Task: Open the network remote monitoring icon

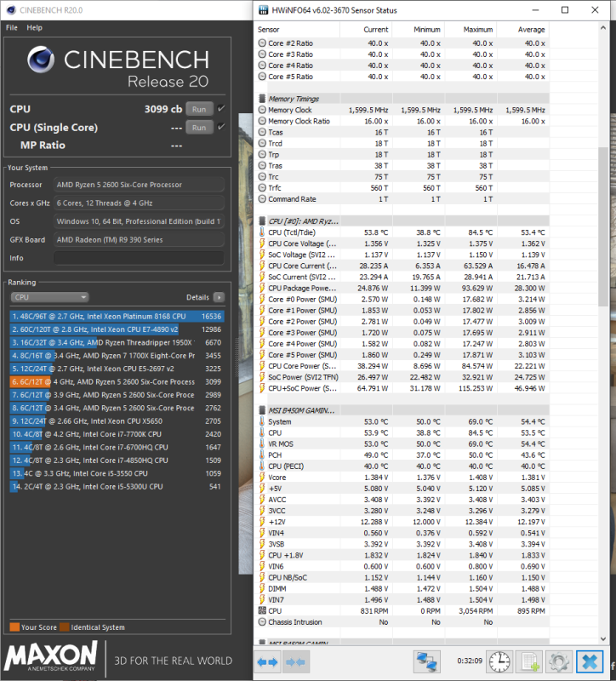Action: point(427,661)
